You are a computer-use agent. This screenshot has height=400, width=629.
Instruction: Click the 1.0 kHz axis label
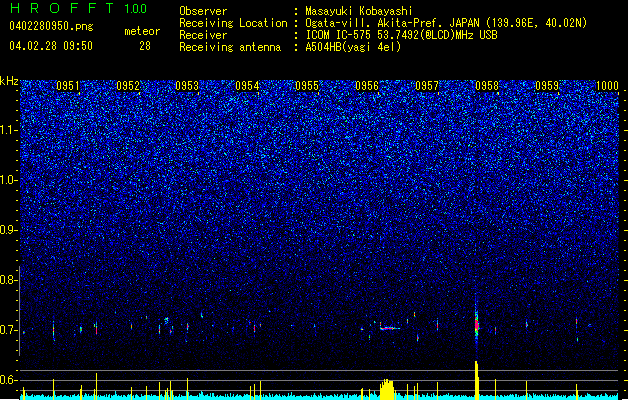coord(8,180)
